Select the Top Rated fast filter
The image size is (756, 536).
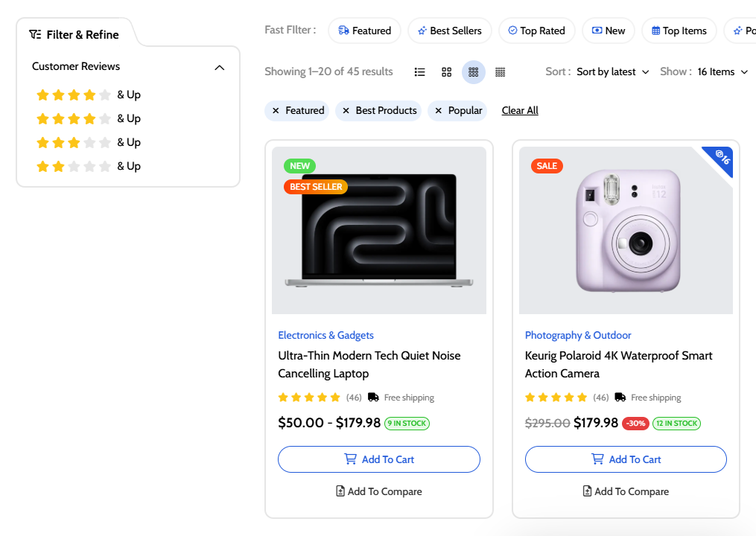point(536,31)
